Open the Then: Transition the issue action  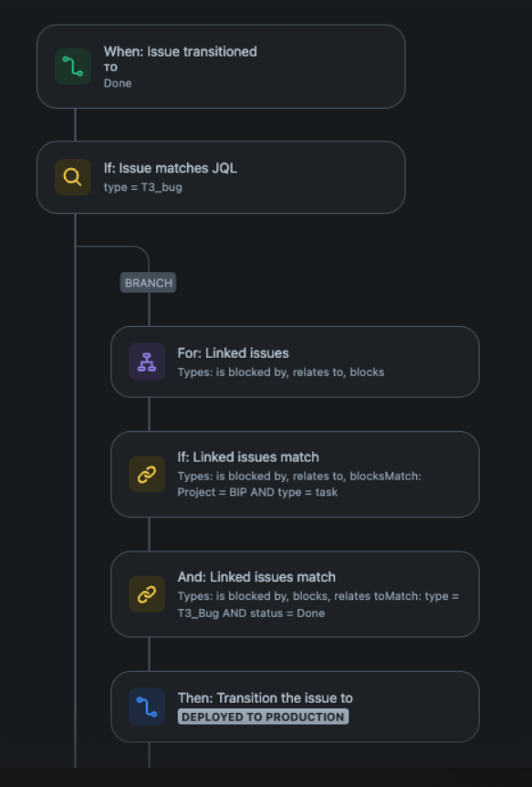295,707
